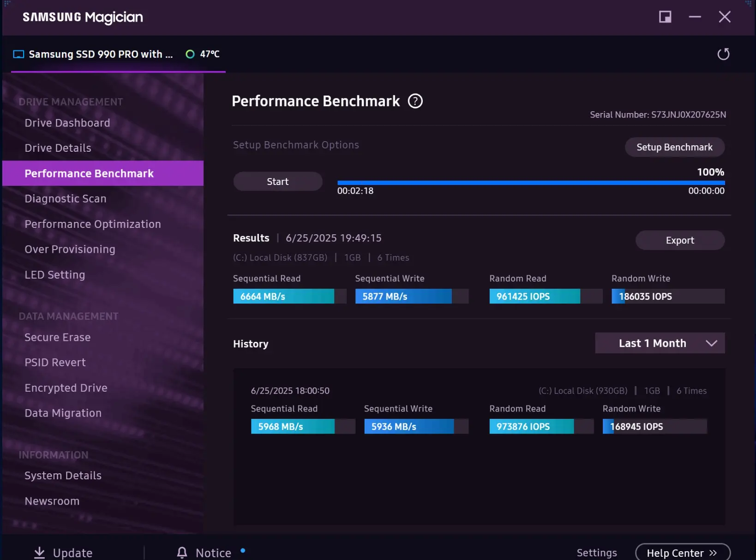Click the drive monitor icon beside Samsung SSD

click(x=18, y=54)
